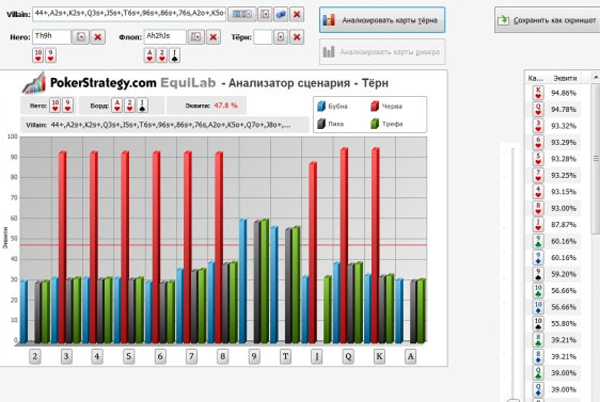Click red Черва legend swatch
This screenshot has width=600, height=402.
[375, 106]
